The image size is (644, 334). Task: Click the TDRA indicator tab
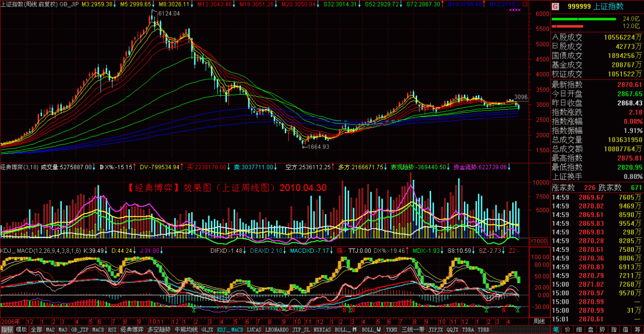coord(468,330)
